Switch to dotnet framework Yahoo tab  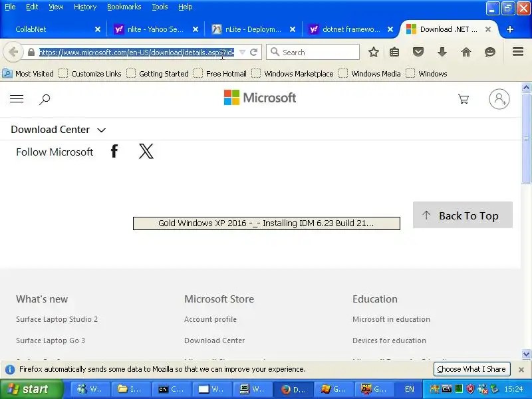(x=351, y=29)
